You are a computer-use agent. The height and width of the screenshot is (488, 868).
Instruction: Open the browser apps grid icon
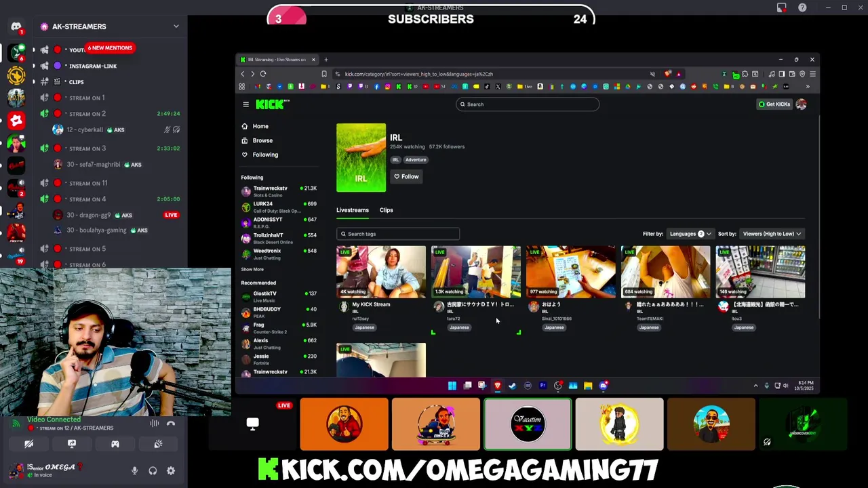[x=242, y=87]
